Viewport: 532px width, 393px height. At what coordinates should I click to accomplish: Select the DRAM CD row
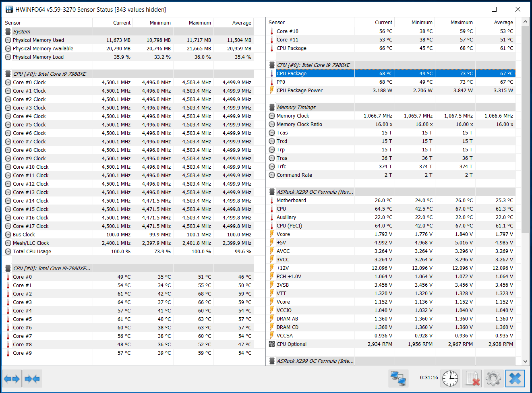tap(391, 327)
